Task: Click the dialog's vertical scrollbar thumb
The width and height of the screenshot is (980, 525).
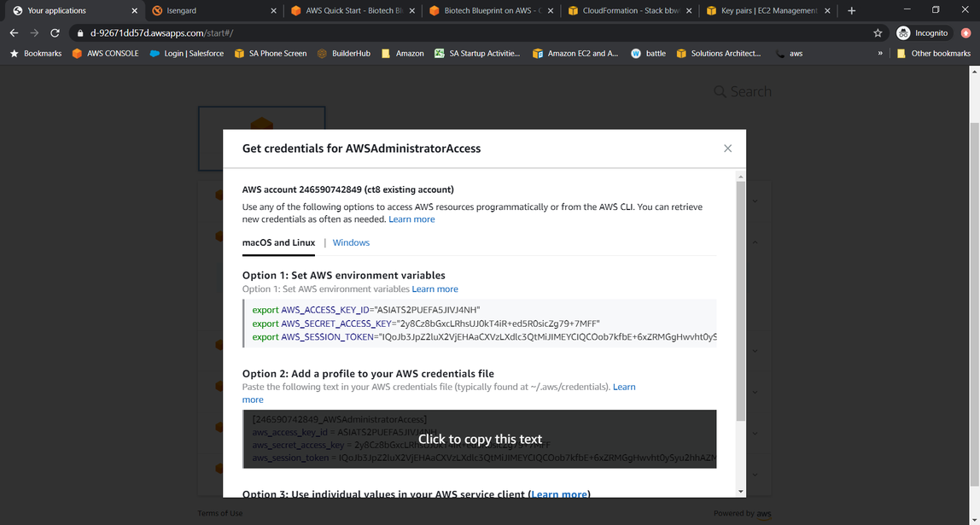Action: point(741,300)
